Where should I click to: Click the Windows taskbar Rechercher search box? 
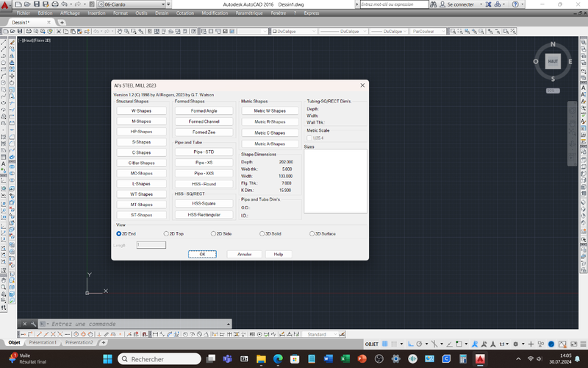tap(159, 359)
